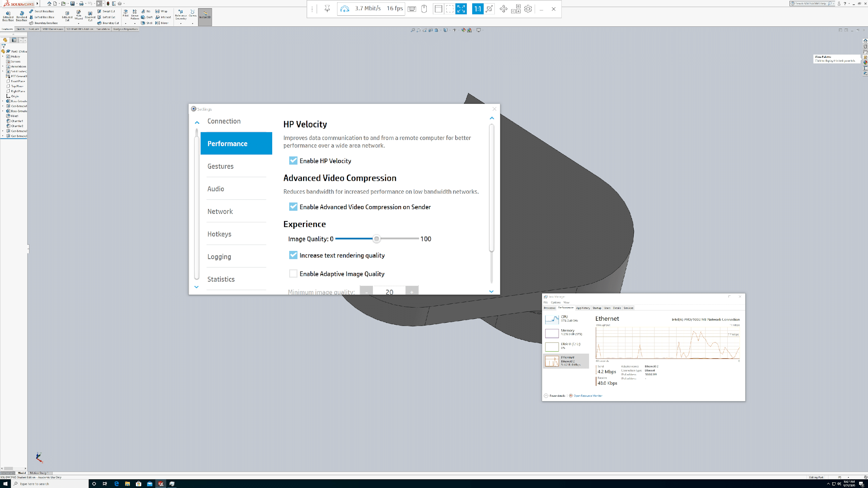The image size is (868, 488).
Task: Uncheck Enable HP Velocity
Action: point(293,160)
